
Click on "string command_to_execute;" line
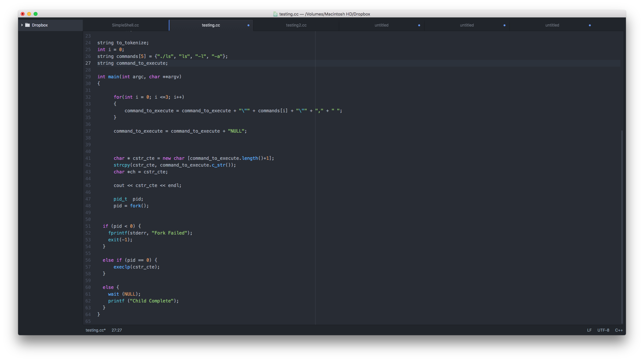(x=133, y=63)
